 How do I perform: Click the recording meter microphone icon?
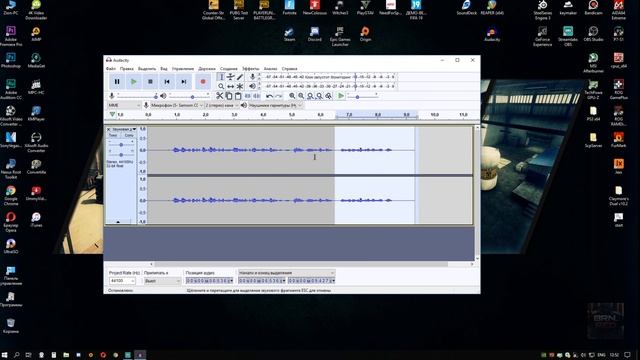[x=253, y=77]
